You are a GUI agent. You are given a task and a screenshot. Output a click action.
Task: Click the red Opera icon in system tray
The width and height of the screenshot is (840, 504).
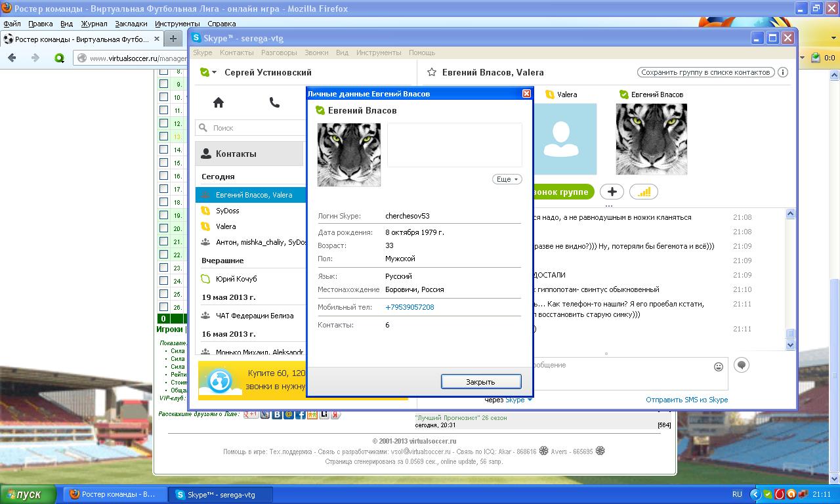tap(780, 494)
